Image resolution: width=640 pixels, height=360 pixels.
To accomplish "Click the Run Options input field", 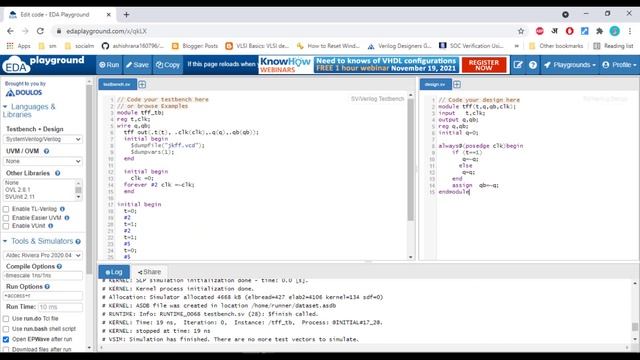I will (42, 296).
